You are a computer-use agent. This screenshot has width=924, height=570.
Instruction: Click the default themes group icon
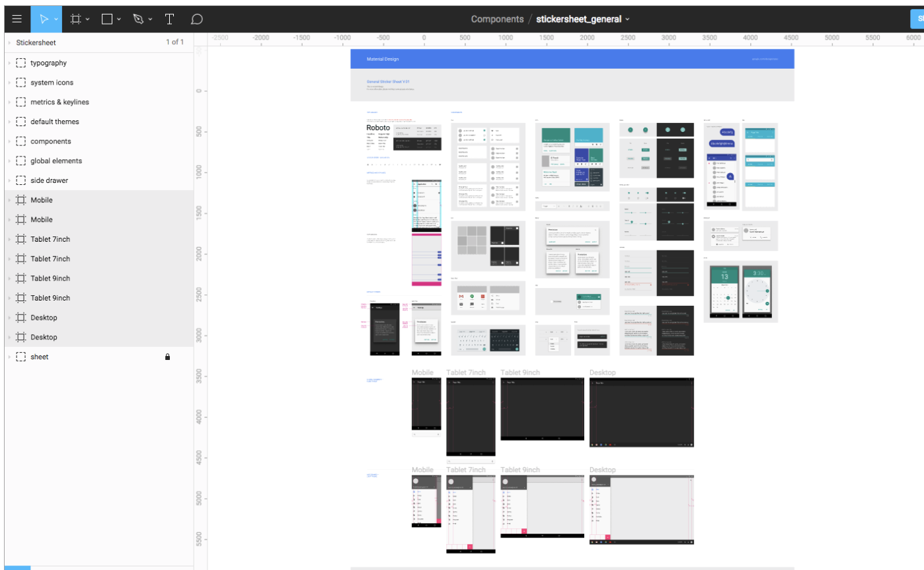(x=20, y=122)
